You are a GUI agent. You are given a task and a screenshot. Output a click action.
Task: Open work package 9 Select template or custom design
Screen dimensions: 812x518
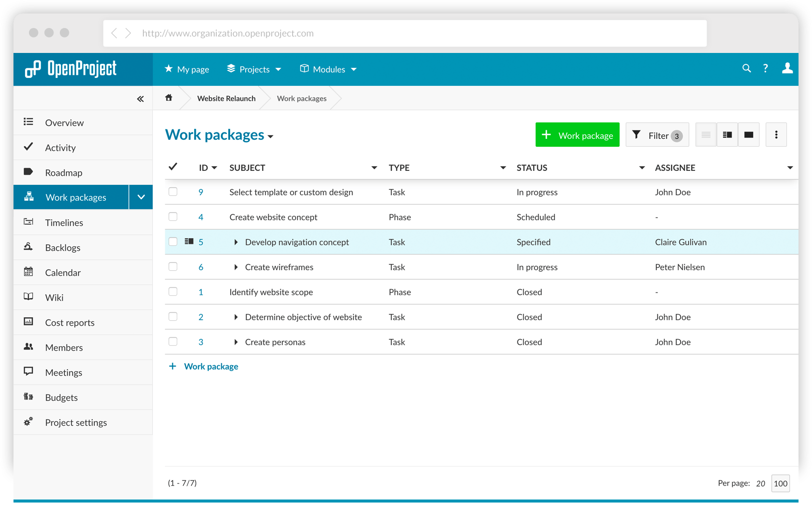[x=291, y=192]
